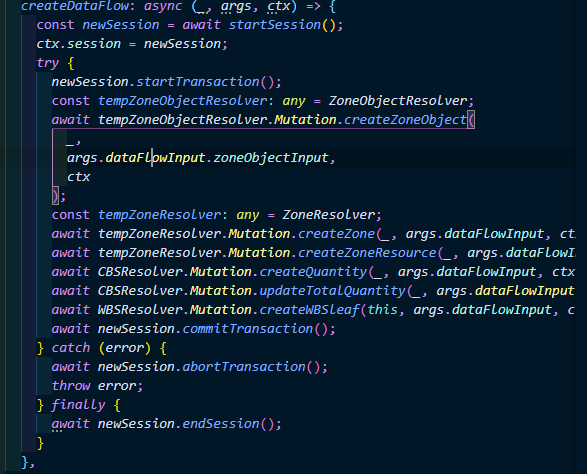Click commitTransaction method call
The width and height of the screenshot is (587, 474).
(247, 329)
